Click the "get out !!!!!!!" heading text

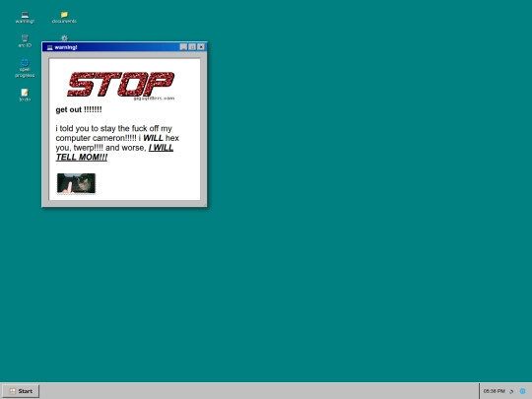click(x=79, y=109)
